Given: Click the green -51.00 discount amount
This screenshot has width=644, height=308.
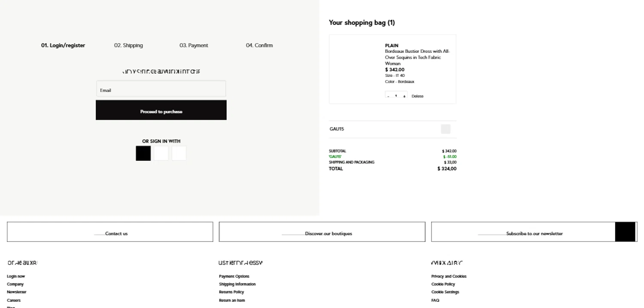Looking at the screenshot, I should click(450, 157).
